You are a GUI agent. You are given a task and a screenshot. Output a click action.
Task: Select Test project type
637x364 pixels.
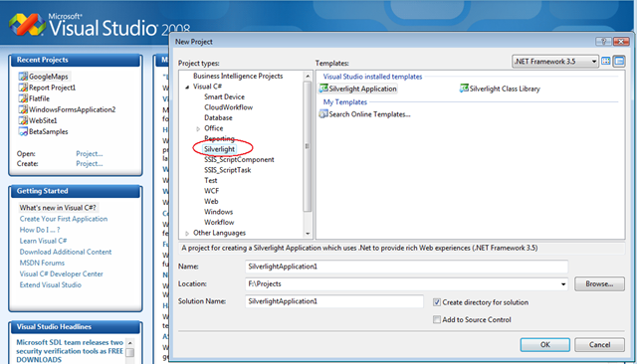211,181
